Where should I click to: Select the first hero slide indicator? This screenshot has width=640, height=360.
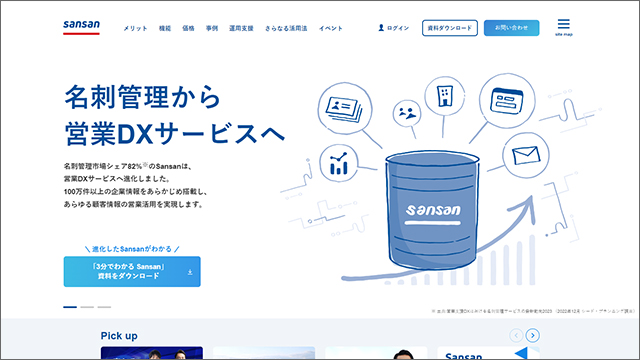coord(70,307)
